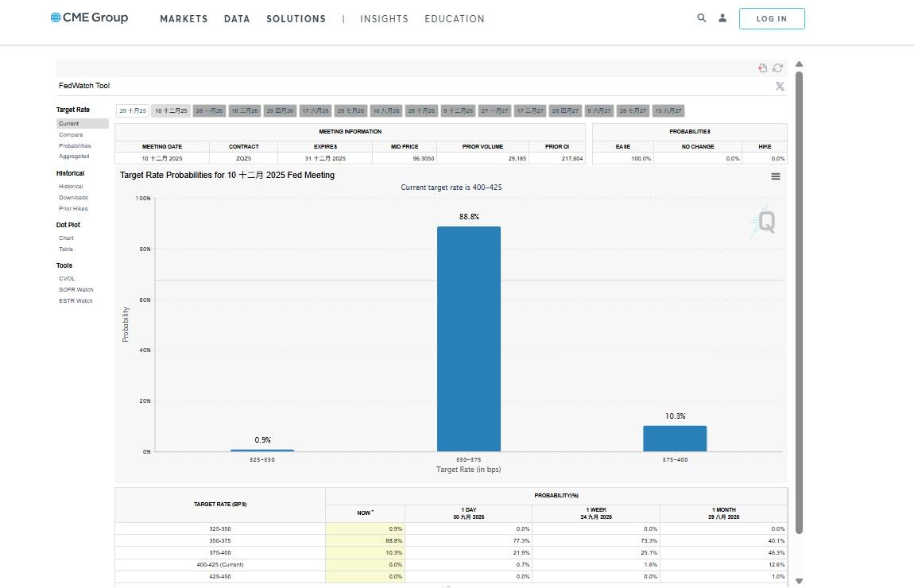The image size is (914, 588).
Task: Open the Compare link under Target Rate
Action: [71, 135]
